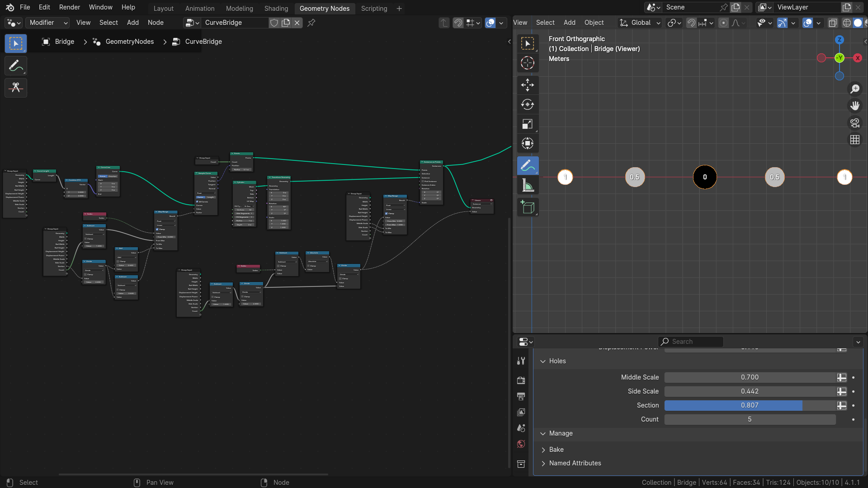
Task: Toggle viewport overlays
Action: point(808,23)
